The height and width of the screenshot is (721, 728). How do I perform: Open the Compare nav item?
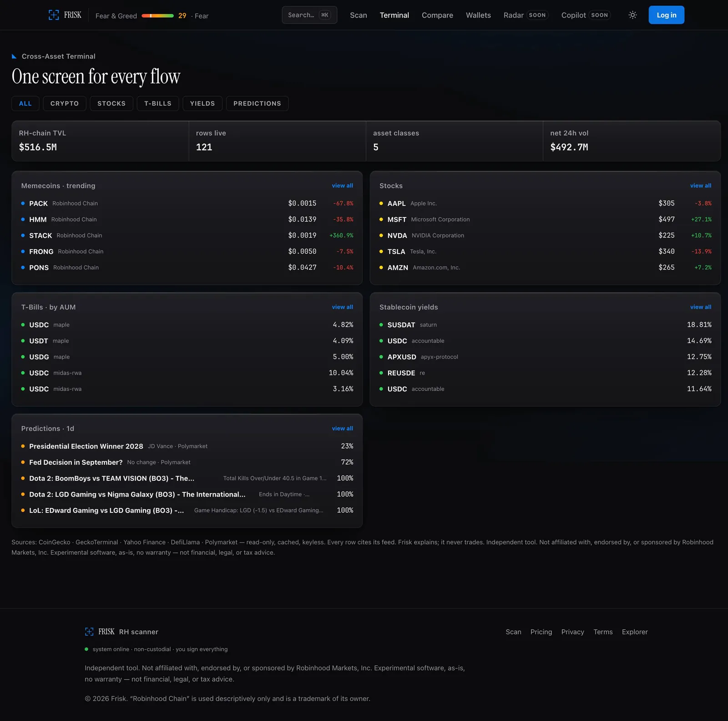click(x=437, y=15)
